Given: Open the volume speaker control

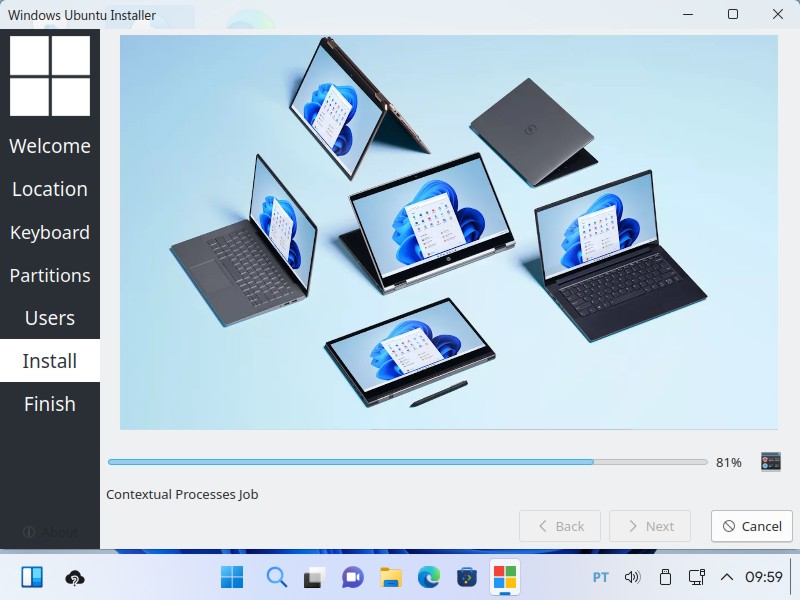Looking at the screenshot, I should [632, 577].
